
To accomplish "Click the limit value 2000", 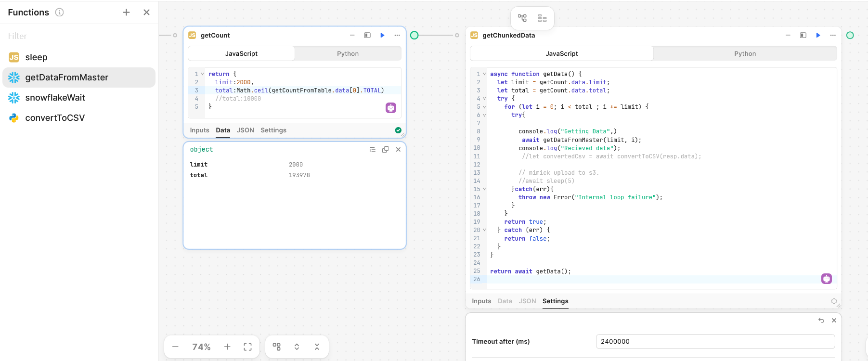I will click(x=296, y=165).
